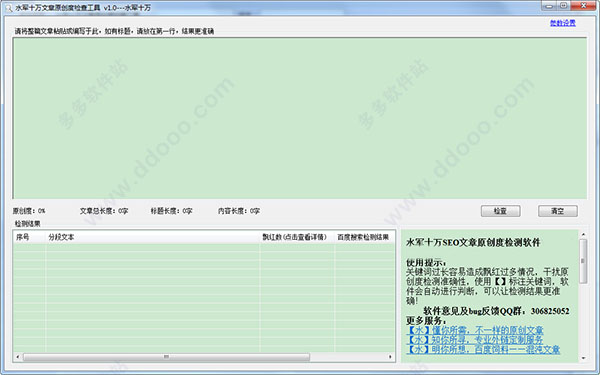Click inside the large article text area
The height and width of the screenshot is (375, 600).
(x=300, y=118)
